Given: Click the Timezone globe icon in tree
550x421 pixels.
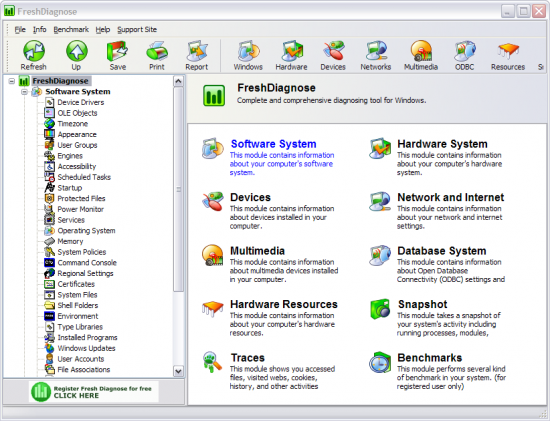Looking at the screenshot, I should pyautogui.click(x=49, y=123).
